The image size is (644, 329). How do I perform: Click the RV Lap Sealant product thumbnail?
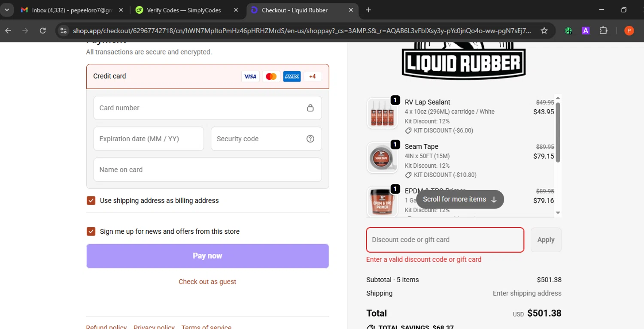[382, 113]
